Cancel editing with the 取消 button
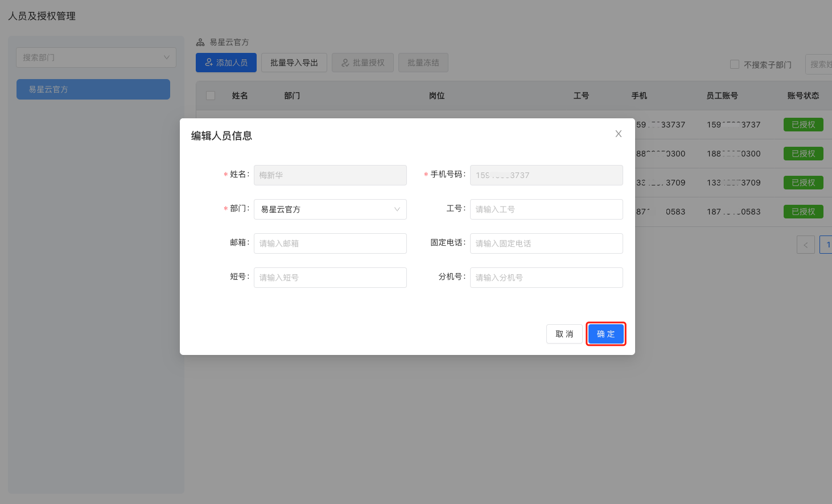832x504 pixels. point(565,334)
